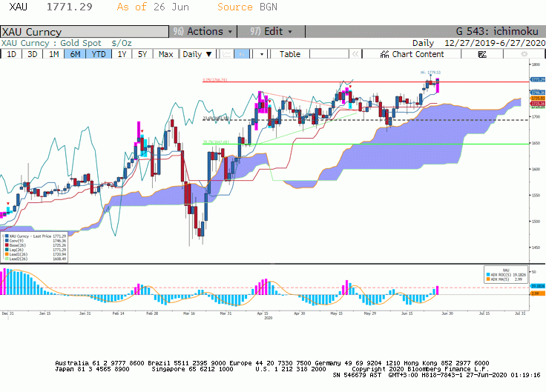The width and height of the screenshot is (546, 392).
Task: Click the Mar 16 date axis label
Action: (189, 313)
